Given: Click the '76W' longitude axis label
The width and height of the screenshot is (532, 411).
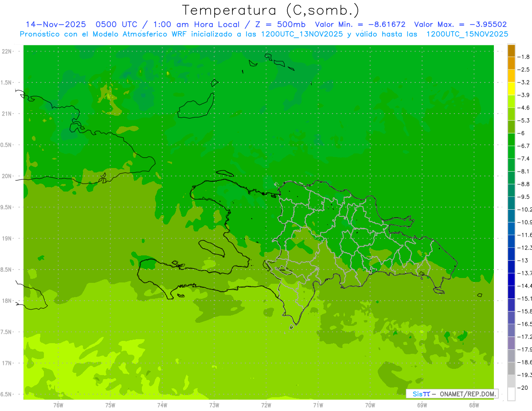Looking at the screenshot, I should point(58,405).
